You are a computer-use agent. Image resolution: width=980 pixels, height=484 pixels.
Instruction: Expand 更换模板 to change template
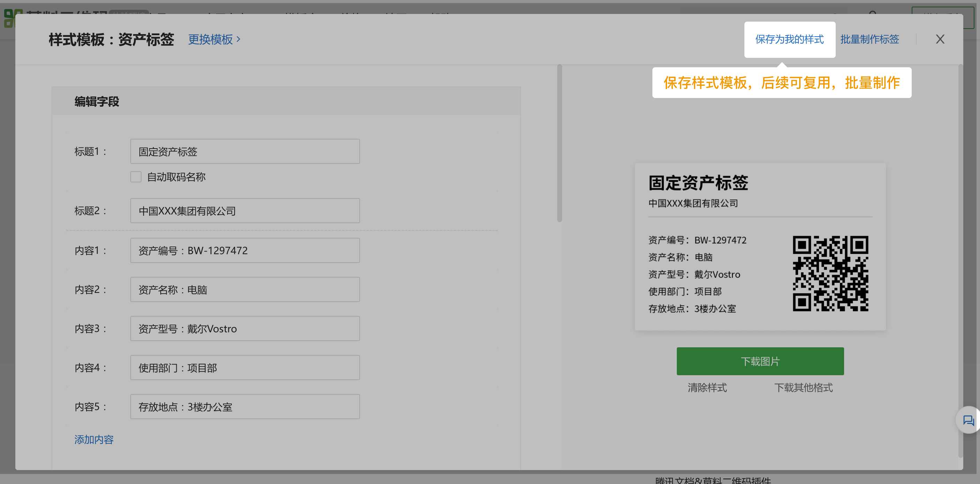[x=214, y=39]
